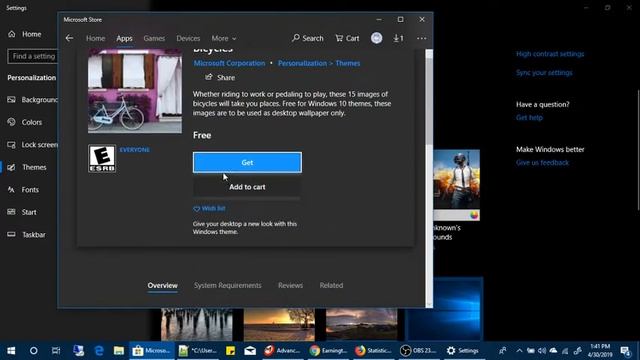Show hidden tray icons chevron
Screen dimensions: 640x360
[519, 351]
